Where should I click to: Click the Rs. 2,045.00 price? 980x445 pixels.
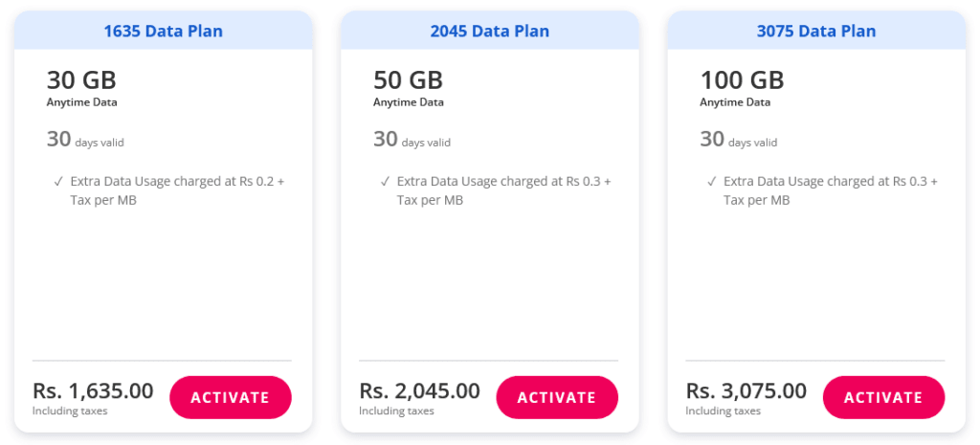tap(419, 390)
